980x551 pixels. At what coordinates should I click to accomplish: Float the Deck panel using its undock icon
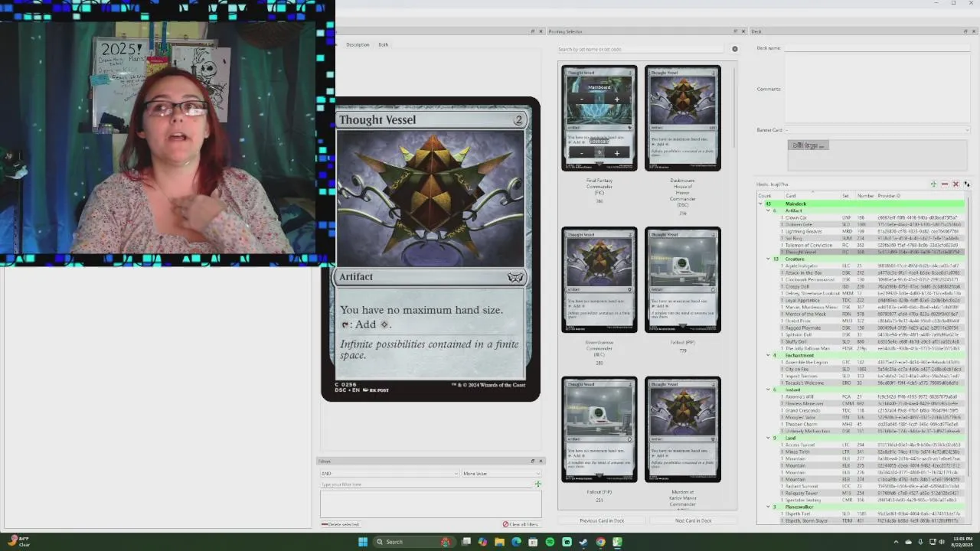(x=965, y=31)
